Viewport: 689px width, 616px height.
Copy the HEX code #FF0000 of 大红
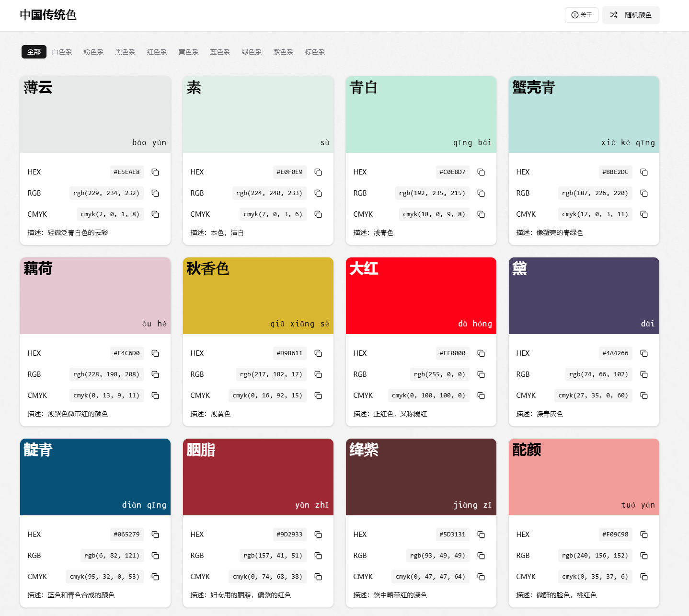click(x=481, y=353)
